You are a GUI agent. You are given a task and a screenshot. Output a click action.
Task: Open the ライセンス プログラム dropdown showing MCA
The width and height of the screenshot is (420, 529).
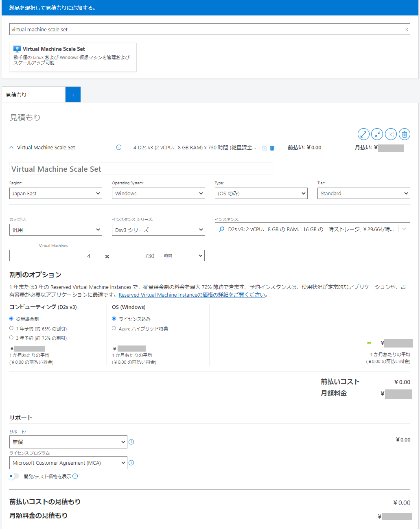point(68,463)
